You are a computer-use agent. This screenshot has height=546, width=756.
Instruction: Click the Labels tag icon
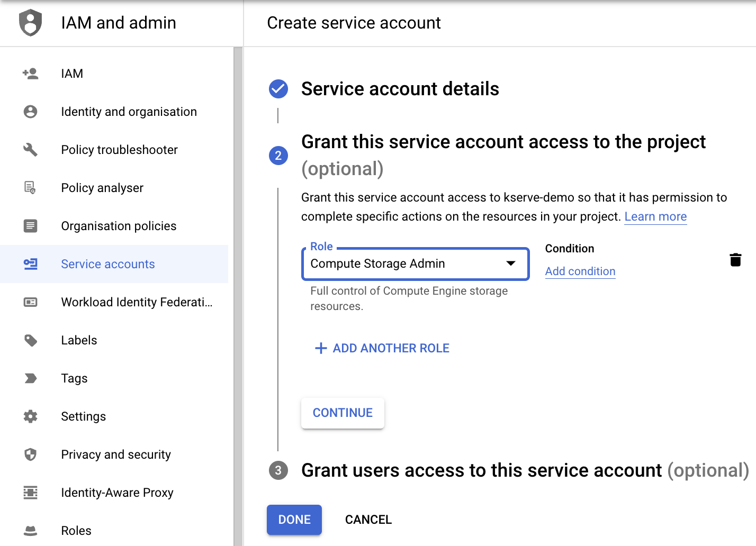30,340
